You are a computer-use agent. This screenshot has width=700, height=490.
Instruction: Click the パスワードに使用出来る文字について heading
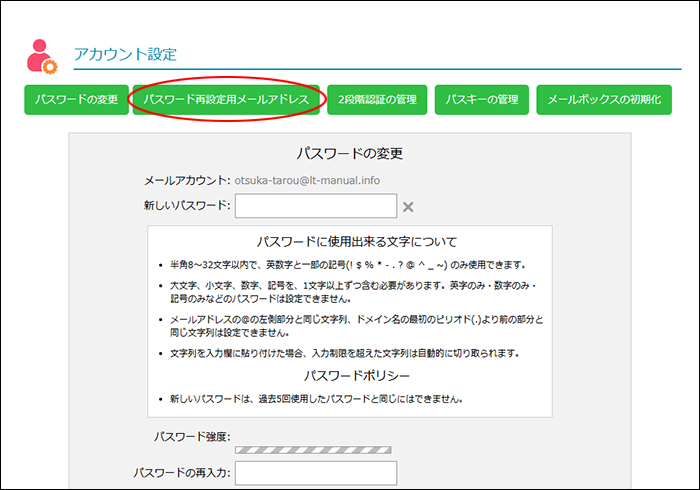coord(356,242)
